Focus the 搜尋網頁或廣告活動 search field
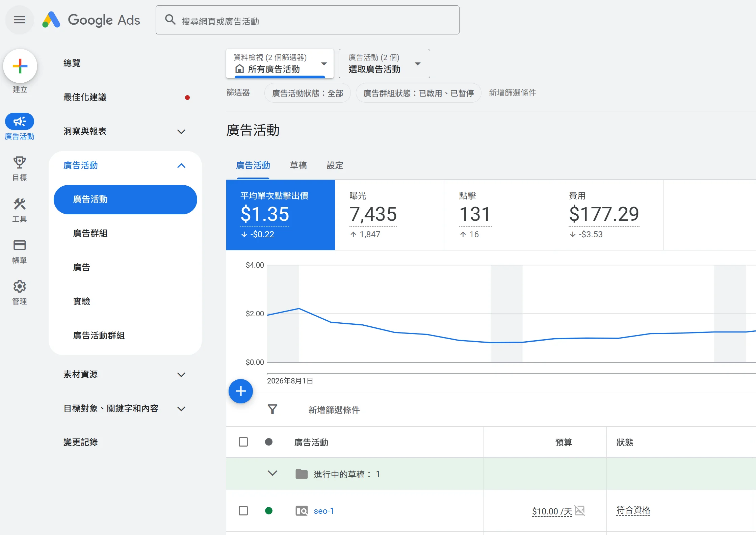The image size is (756, 535). (307, 20)
